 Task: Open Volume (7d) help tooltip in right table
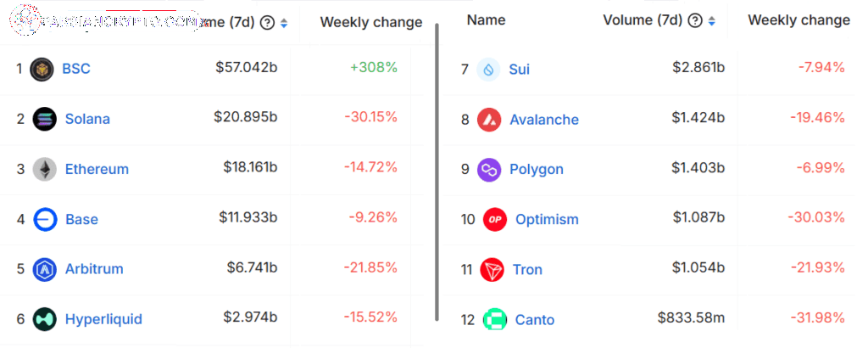point(695,20)
